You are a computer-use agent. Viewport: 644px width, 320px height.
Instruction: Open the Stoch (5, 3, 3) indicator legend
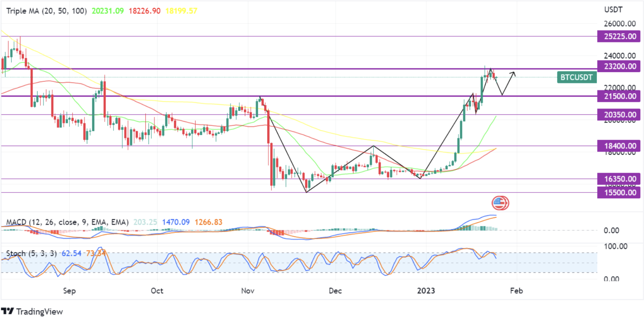(31, 253)
